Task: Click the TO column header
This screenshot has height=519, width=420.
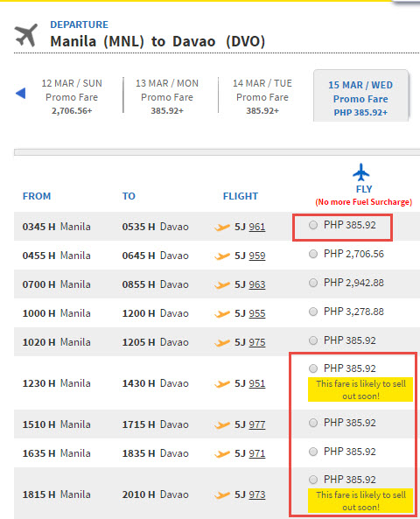Action: point(129,196)
